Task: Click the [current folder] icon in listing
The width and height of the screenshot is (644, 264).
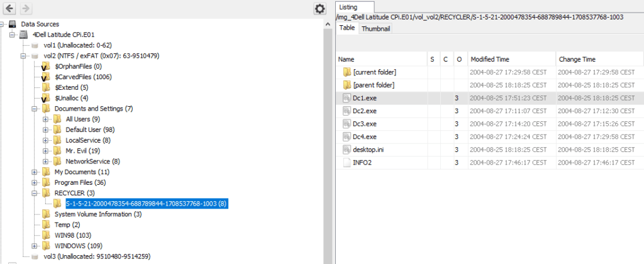Action: pyautogui.click(x=347, y=72)
